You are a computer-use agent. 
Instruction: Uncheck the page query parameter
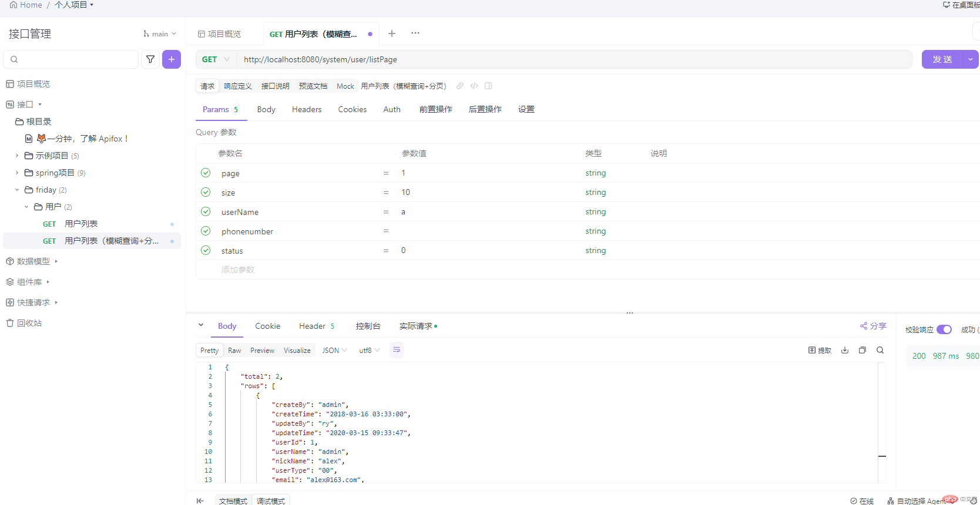pos(206,173)
